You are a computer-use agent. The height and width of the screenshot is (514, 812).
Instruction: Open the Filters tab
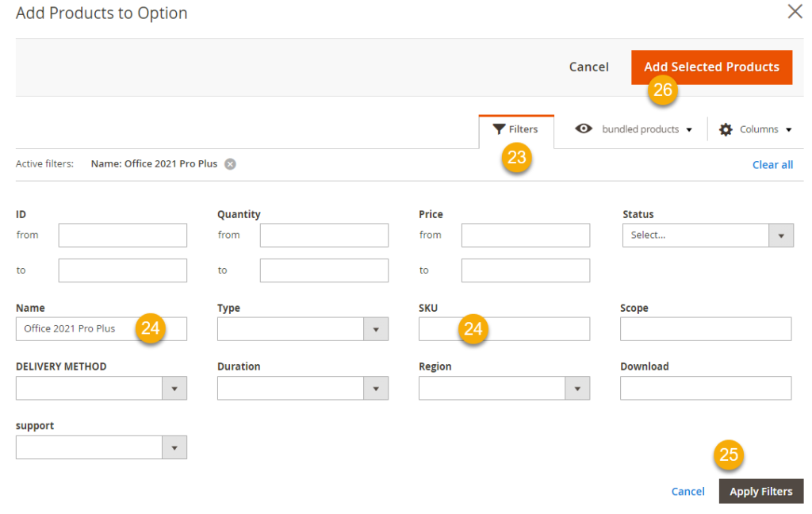coord(516,129)
